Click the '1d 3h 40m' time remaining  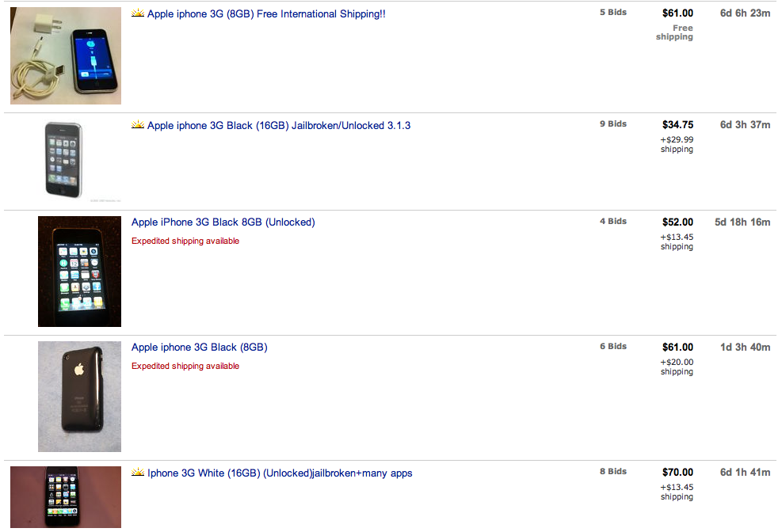tap(744, 348)
